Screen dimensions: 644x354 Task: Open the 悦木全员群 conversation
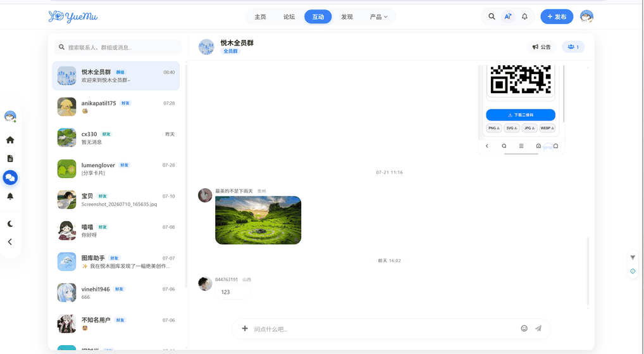pyautogui.click(x=116, y=75)
